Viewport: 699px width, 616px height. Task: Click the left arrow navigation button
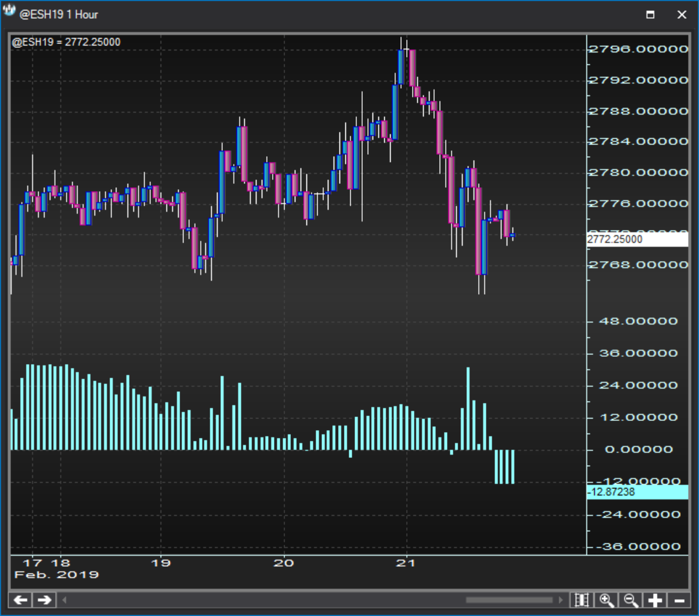21,600
